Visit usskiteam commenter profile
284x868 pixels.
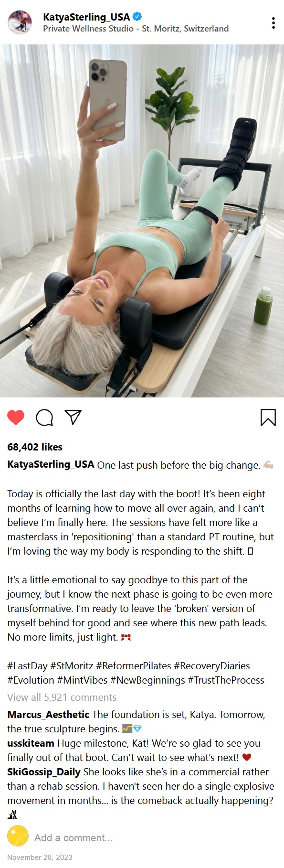click(31, 743)
